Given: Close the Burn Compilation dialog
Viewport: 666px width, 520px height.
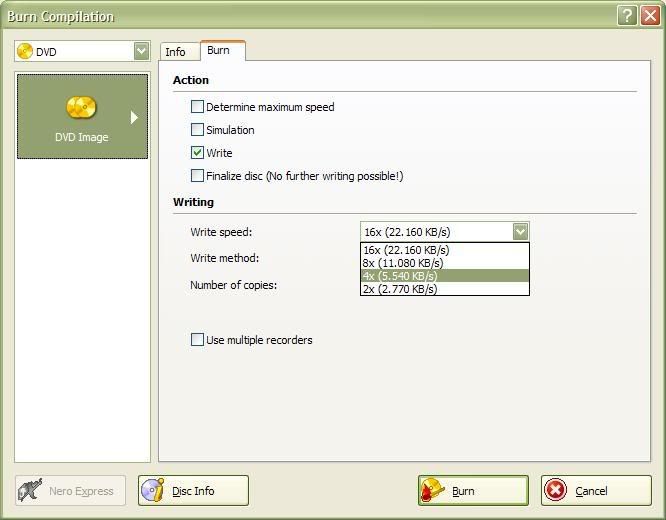Looking at the screenshot, I should tap(650, 16).
